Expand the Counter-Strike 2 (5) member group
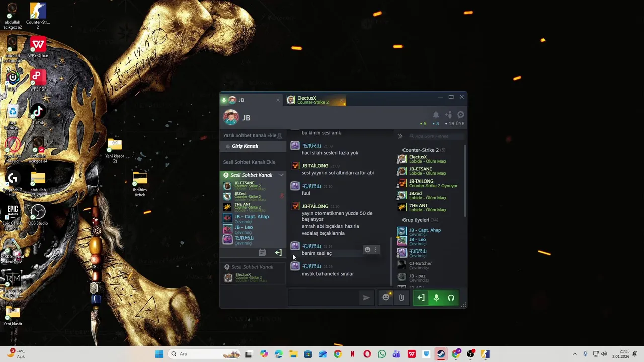The height and width of the screenshot is (362, 644). (424, 150)
